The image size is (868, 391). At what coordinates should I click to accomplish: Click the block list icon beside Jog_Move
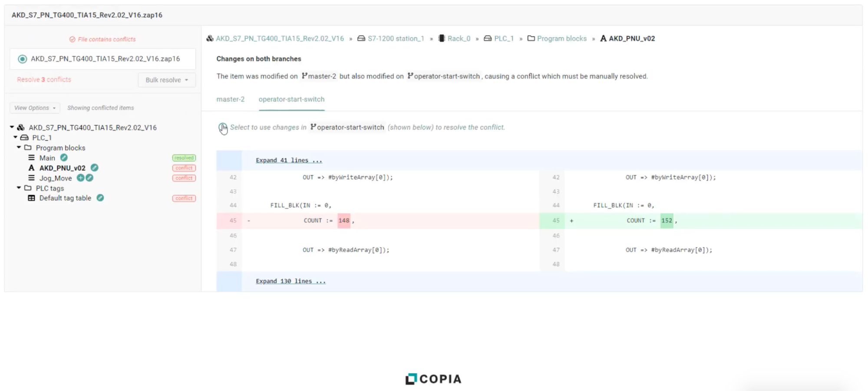click(x=31, y=177)
